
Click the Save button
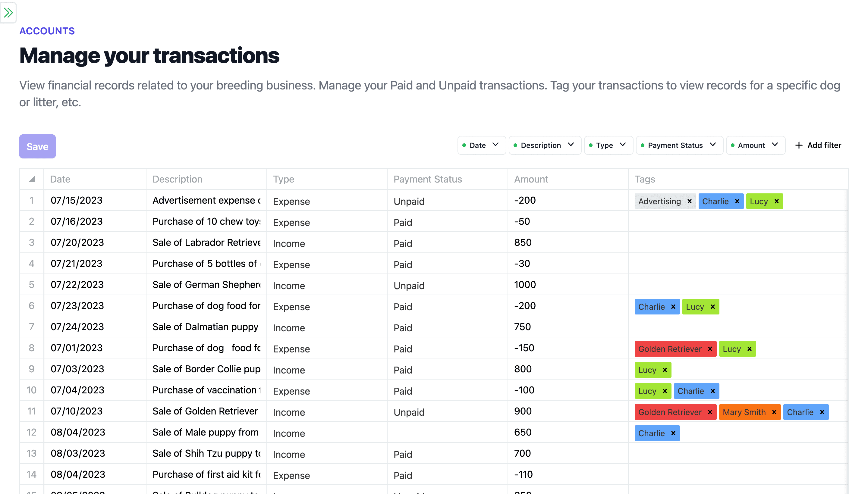coord(37,146)
